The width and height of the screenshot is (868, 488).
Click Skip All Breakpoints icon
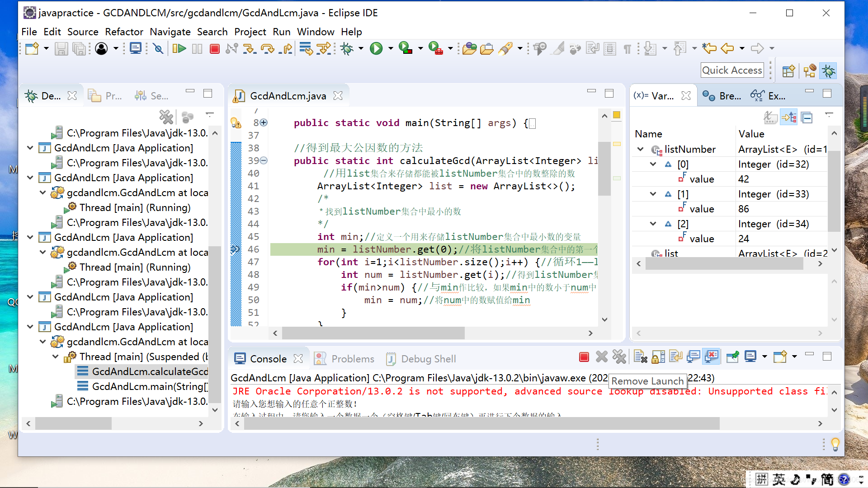[158, 48]
